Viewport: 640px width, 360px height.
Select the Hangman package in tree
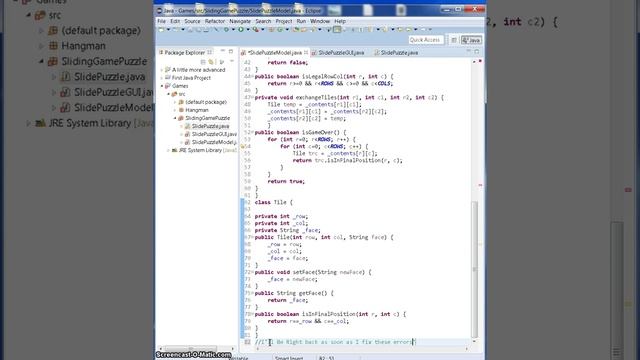pos(197,110)
